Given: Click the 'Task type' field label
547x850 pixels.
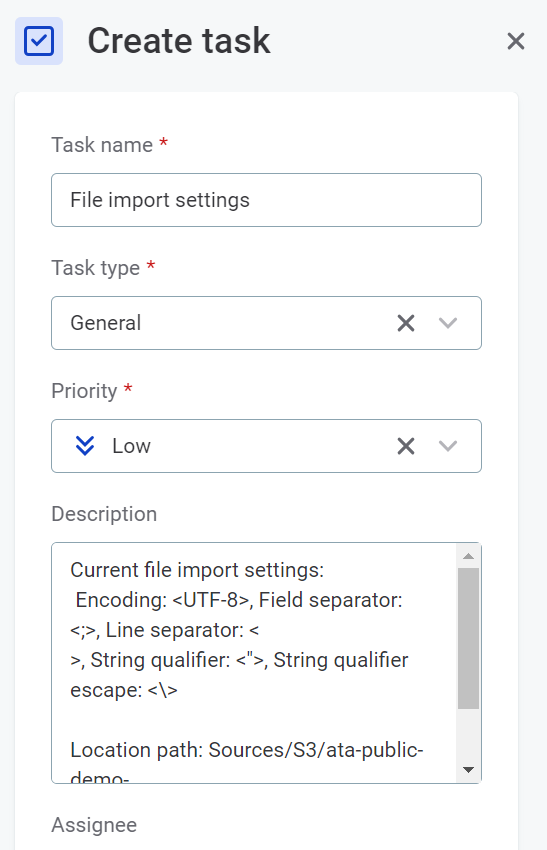Looking at the screenshot, I should pyautogui.click(x=95, y=268).
